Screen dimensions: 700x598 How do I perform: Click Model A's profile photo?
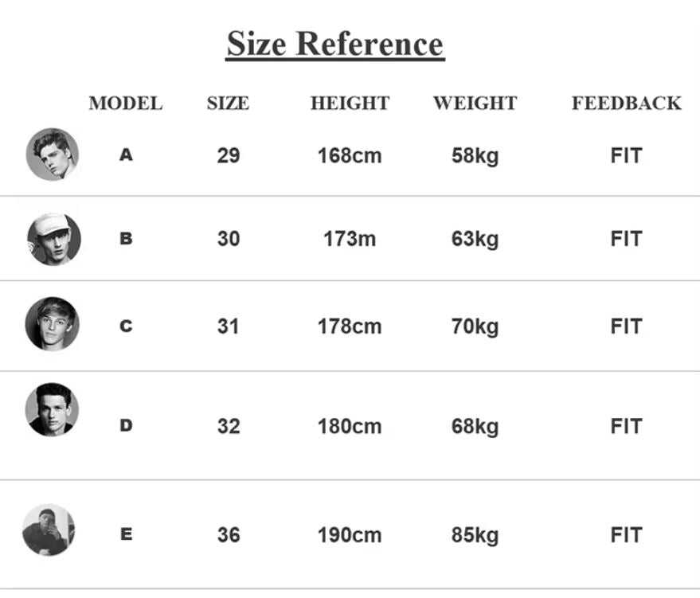coord(53,154)
